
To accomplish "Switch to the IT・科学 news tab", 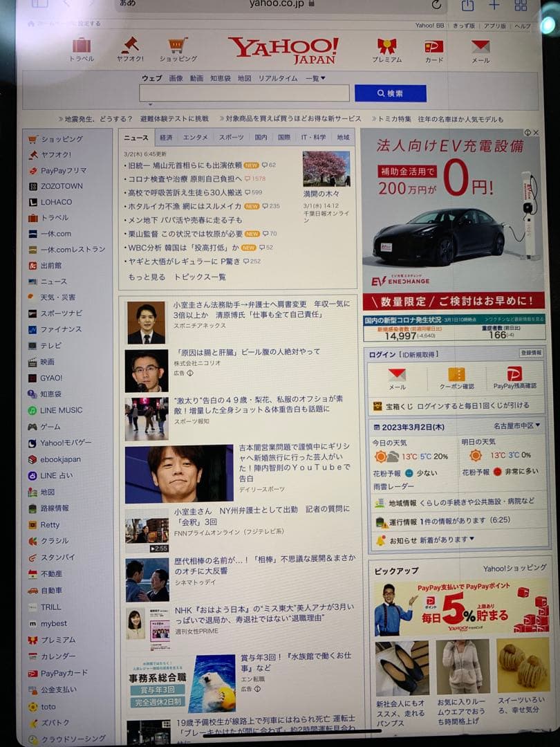I will click(311, 137).
